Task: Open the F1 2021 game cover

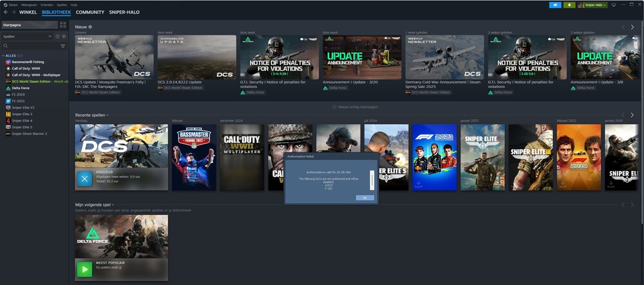Action: tap(435, 158)
